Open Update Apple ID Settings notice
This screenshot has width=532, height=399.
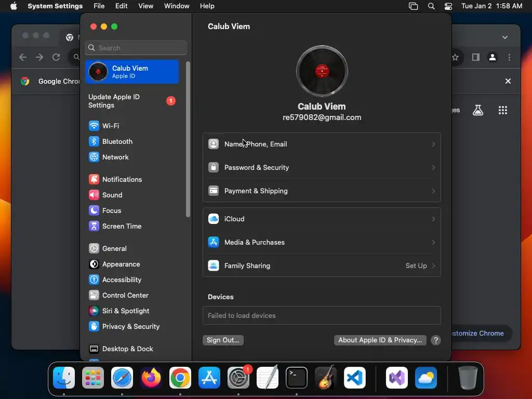click(132, 101)
